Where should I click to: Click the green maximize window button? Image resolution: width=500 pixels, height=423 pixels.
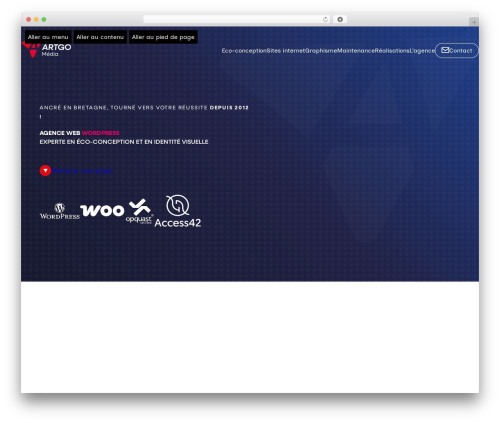tap(44, 19)
